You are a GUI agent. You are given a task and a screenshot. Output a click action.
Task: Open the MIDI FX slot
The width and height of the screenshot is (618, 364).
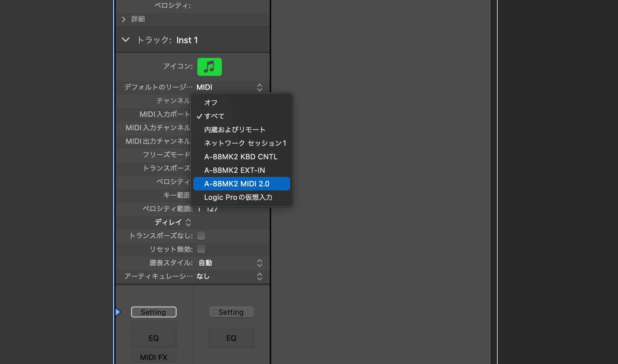153,357
